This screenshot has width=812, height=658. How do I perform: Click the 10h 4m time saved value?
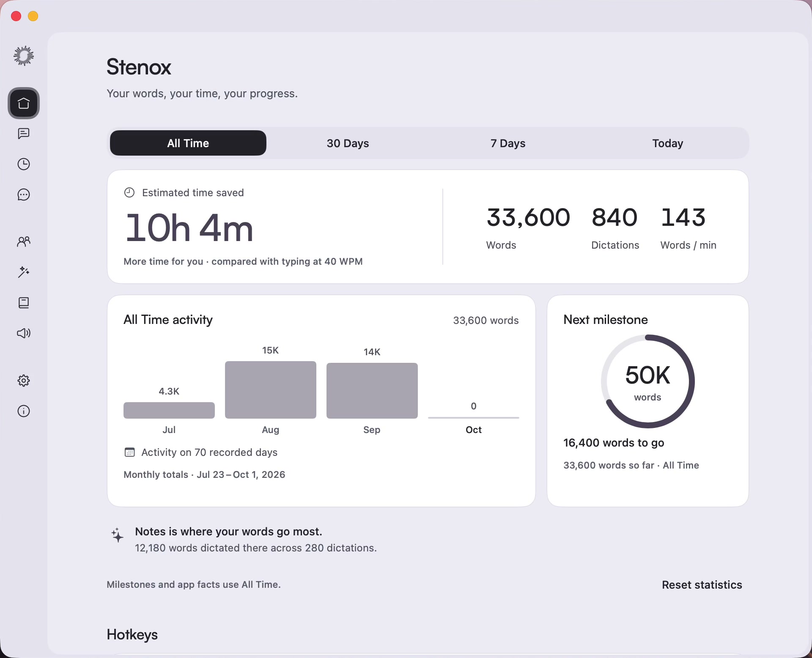pos(189,228)
